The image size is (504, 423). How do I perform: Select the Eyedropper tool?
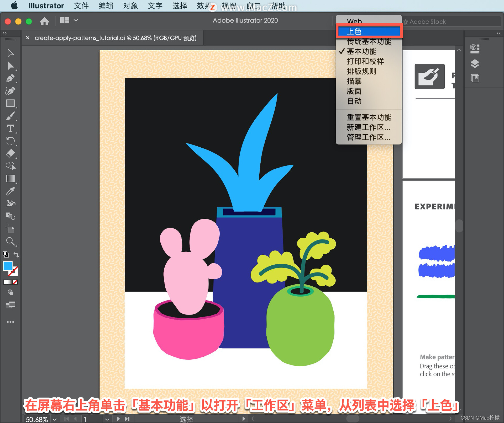click(x=10, y=191)
